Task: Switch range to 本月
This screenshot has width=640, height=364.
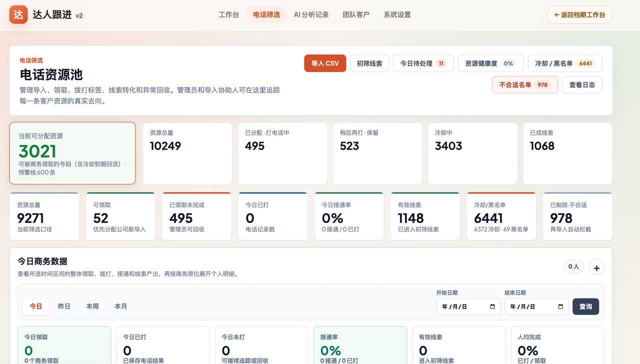Action: pyautogui.click(x=120, y=306)
